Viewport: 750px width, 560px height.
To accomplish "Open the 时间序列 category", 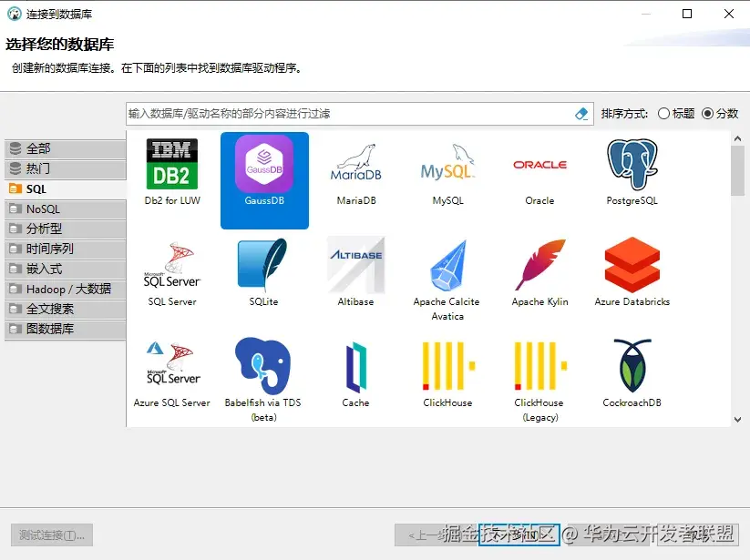I will pyautogui.click(x=66, y=249).
